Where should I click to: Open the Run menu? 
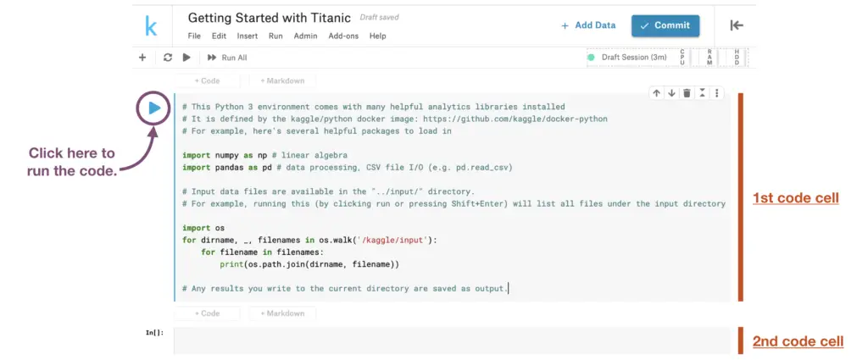[275, 36]
